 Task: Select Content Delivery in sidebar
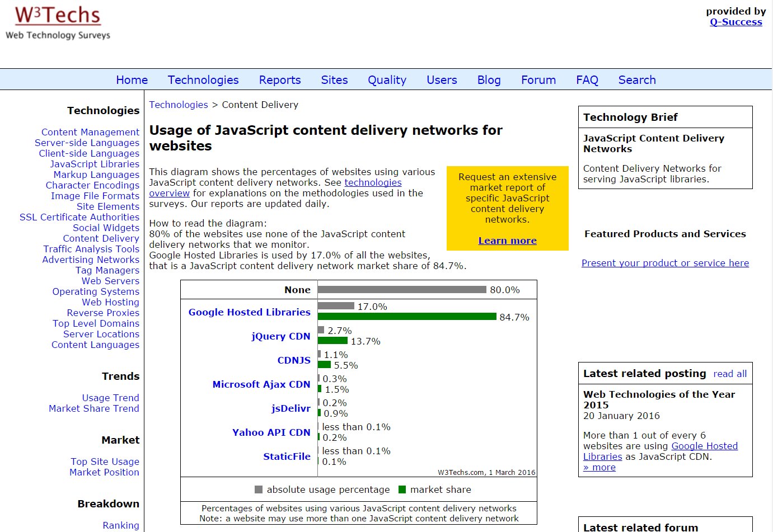tap(101, 238)
